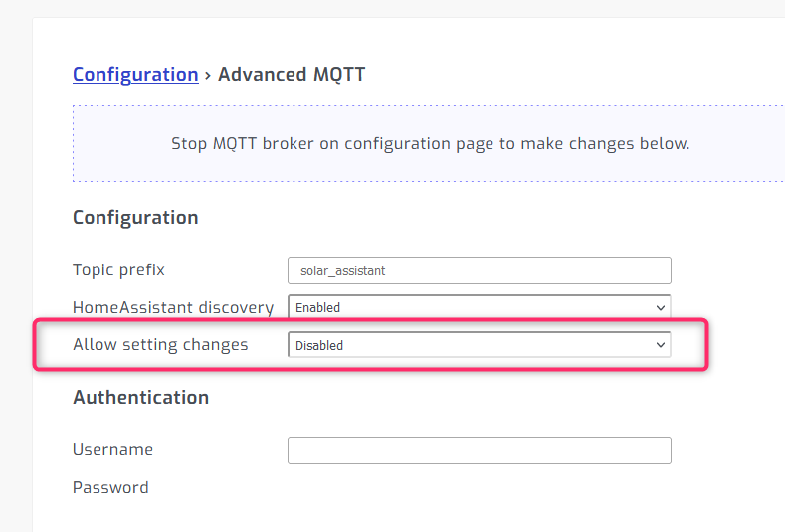Open the Allow setting changes dropdown

click(480, 345)
